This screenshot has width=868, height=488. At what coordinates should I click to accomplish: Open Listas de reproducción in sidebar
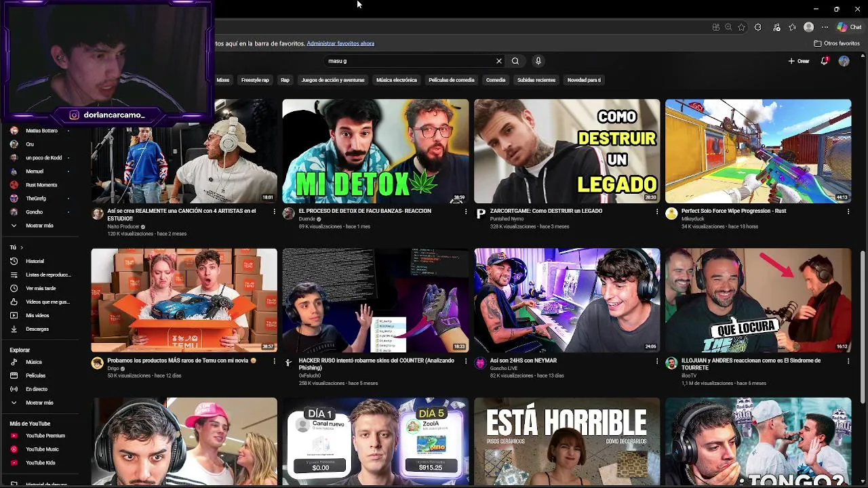(x=41, y=274)
